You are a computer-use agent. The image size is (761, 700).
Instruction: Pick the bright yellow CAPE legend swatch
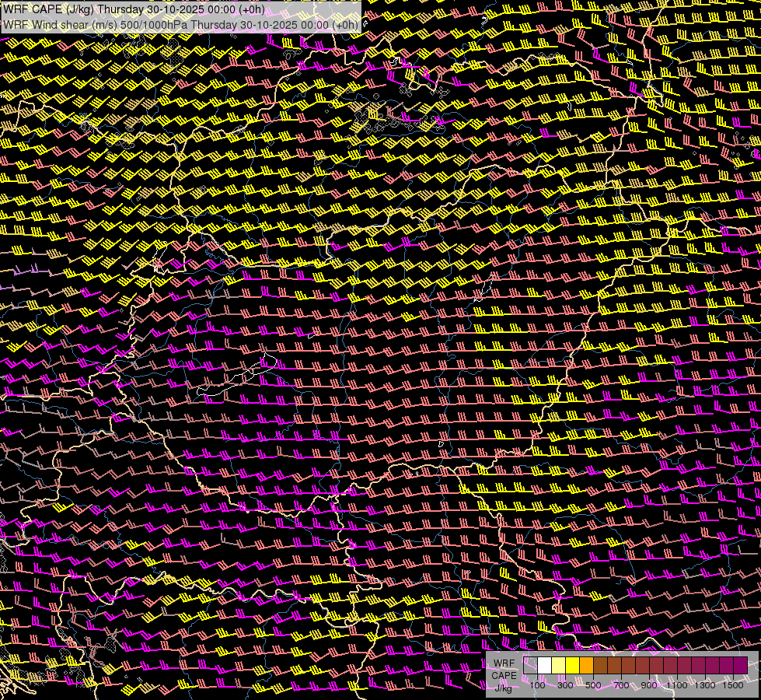[573, 666]
